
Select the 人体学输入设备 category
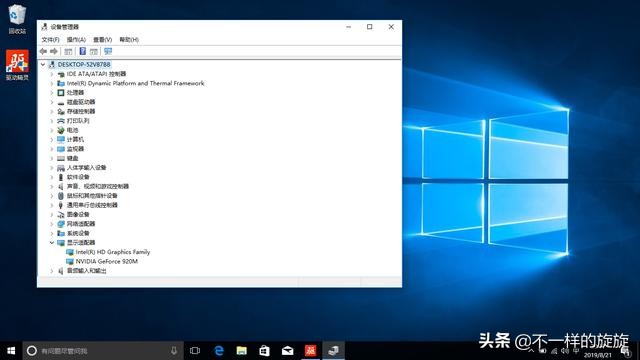86,168
